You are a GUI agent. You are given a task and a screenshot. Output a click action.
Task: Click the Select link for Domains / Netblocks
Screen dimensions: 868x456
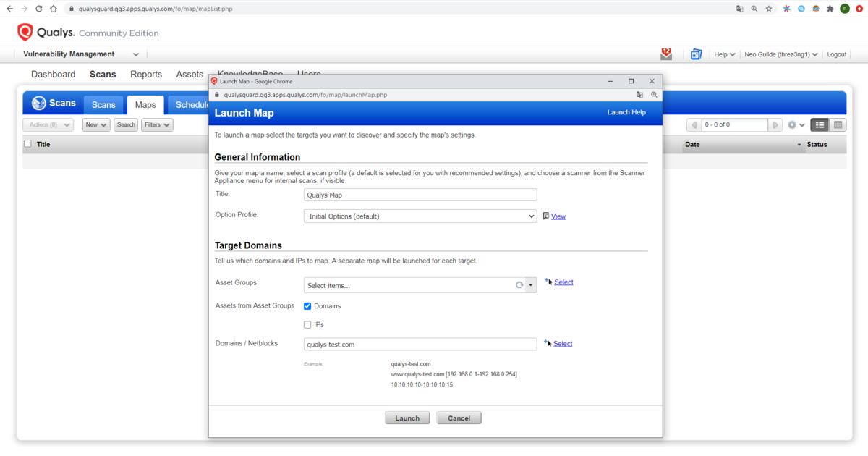[x=563, y=344]
